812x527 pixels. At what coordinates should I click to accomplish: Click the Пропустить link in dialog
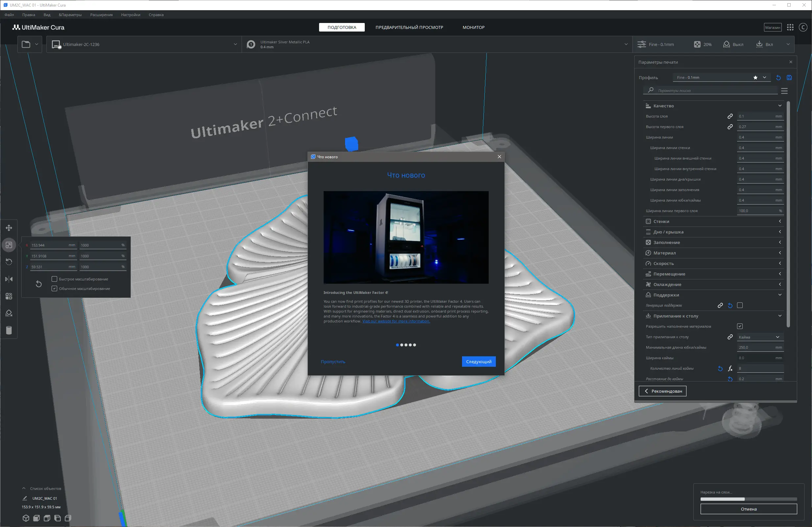pos(333,361)
